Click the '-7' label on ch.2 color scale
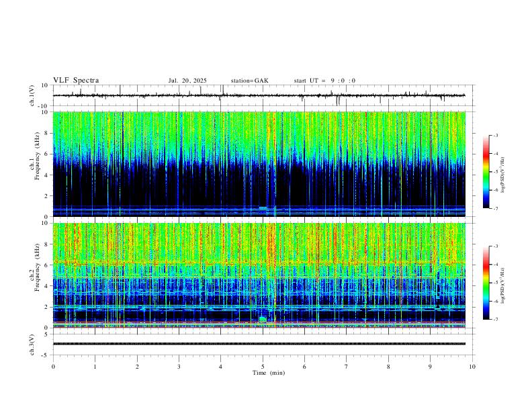 coord(496,320)
